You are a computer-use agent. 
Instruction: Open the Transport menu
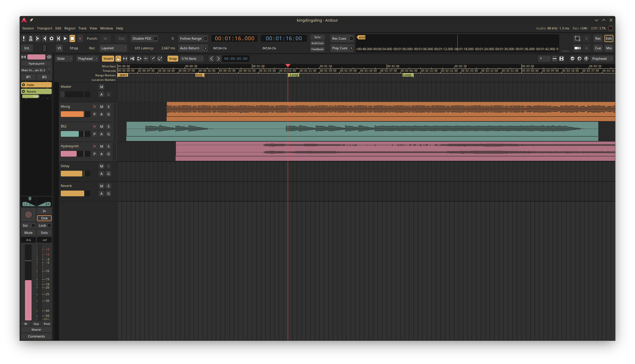coord(44,28)
